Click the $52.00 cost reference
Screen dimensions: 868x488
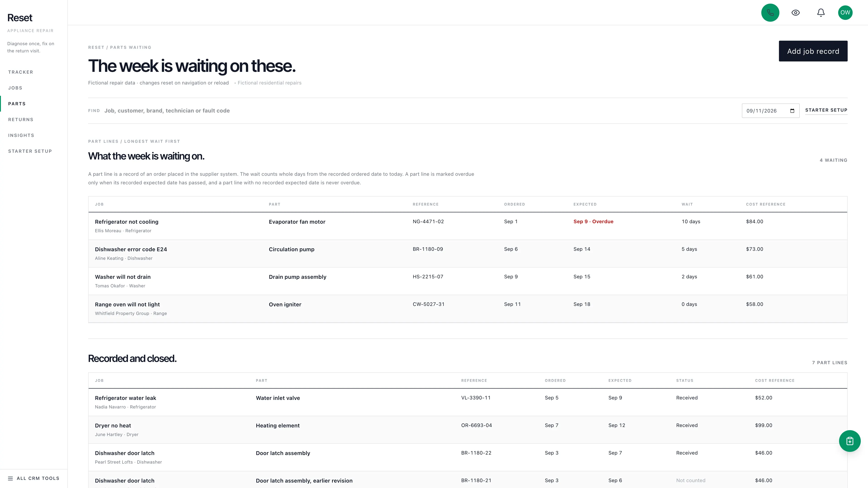[x=764, y=398]
